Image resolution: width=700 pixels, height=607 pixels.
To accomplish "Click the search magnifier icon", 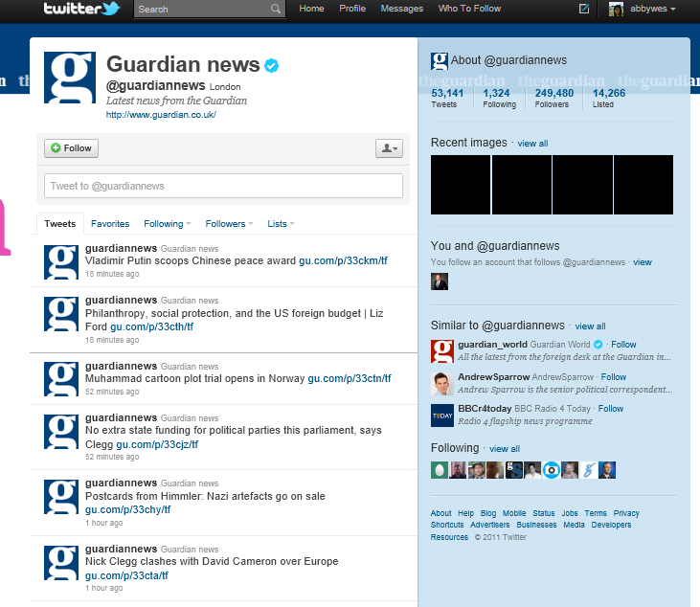I will (276, 9).
